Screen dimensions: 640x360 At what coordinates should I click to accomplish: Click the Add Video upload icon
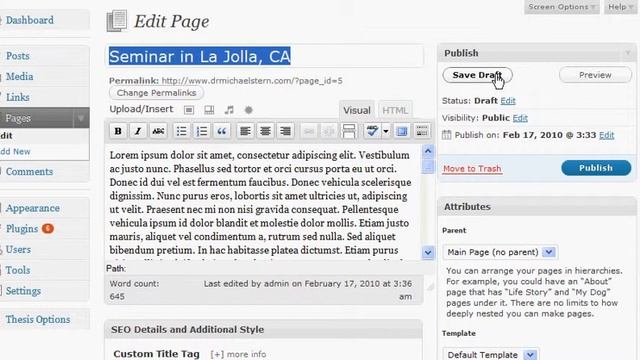click(209, 110)
